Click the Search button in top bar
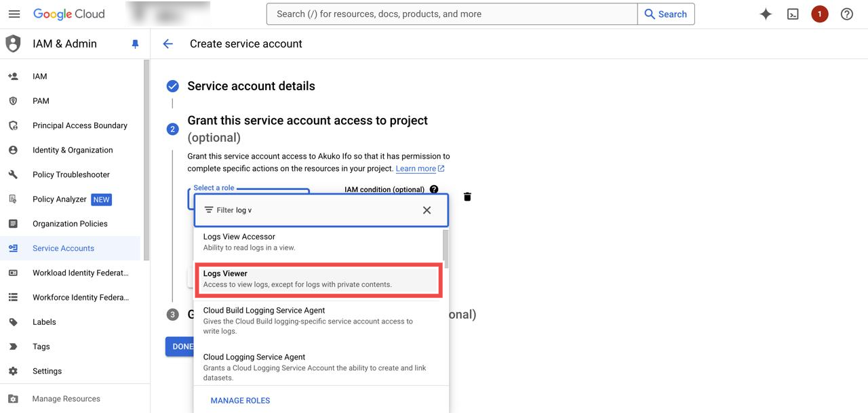This screenshot has height=413, width=868. [665, 14]
